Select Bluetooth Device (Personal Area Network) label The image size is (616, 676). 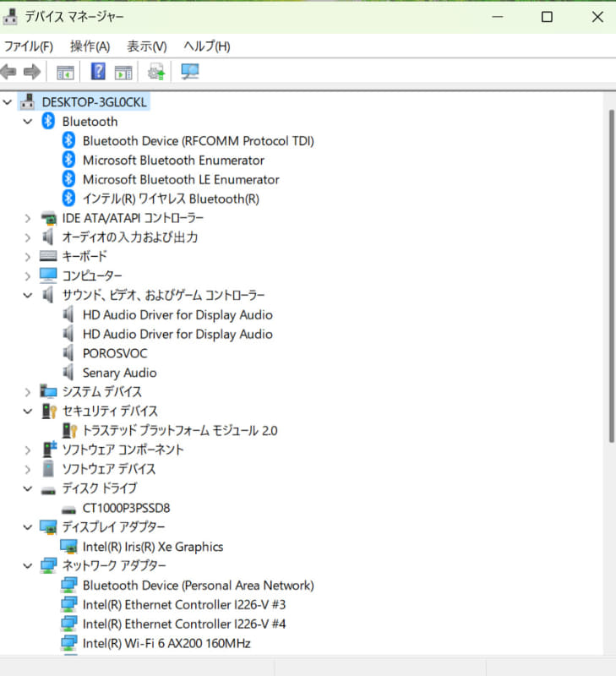coord(199,585)
